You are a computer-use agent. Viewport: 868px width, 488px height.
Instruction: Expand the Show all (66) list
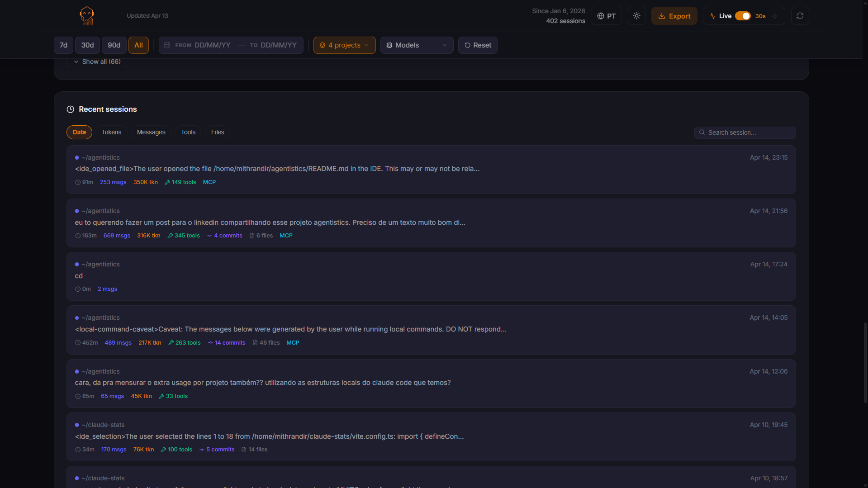(x=97, y=62)
